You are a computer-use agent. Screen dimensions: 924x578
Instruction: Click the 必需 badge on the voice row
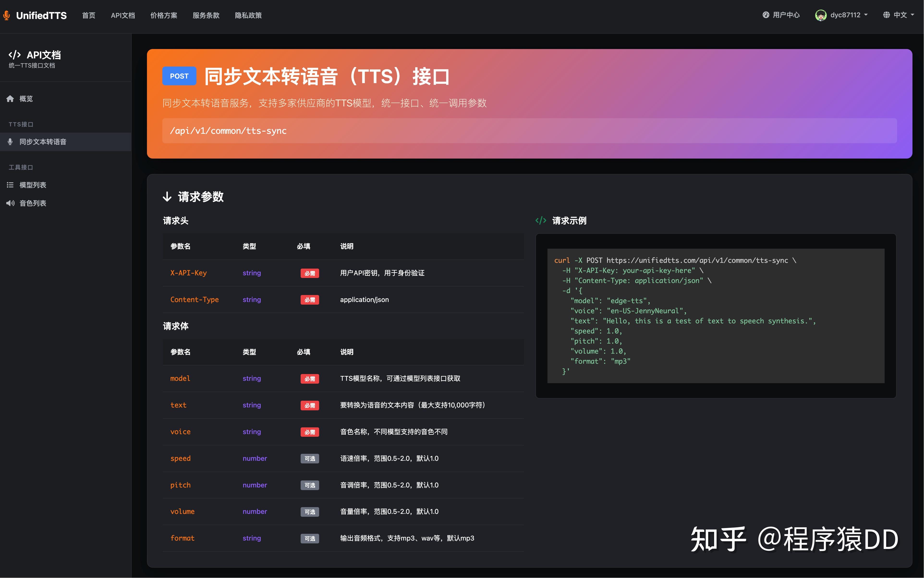(x=310, y=432)
